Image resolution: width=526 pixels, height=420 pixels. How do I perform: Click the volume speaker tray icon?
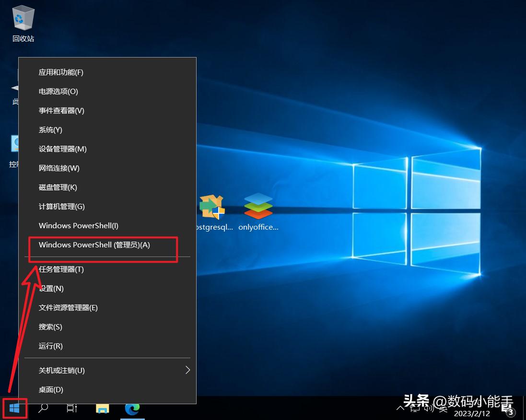(429, 408)
